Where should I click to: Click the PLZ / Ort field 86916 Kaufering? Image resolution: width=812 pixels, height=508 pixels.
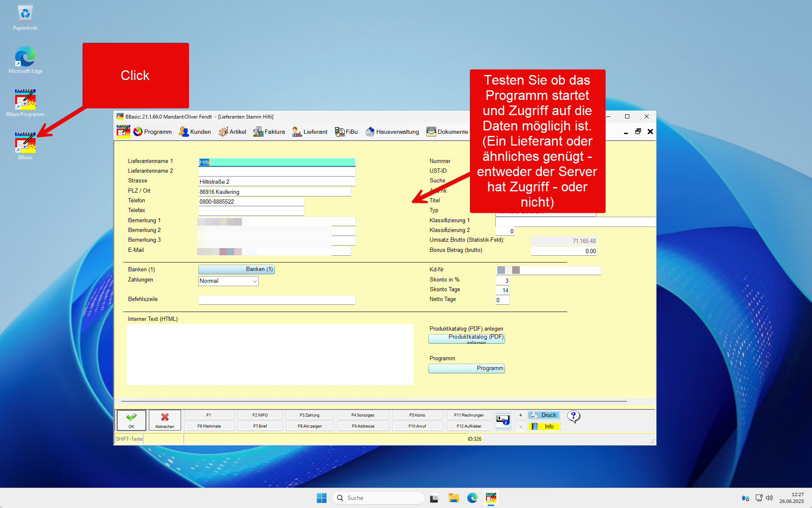(x=274, y=192)
